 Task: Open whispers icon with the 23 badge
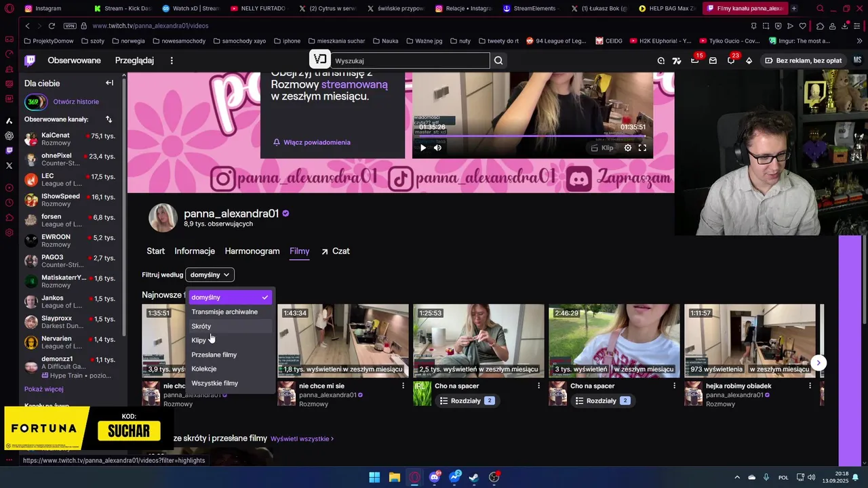731,60
